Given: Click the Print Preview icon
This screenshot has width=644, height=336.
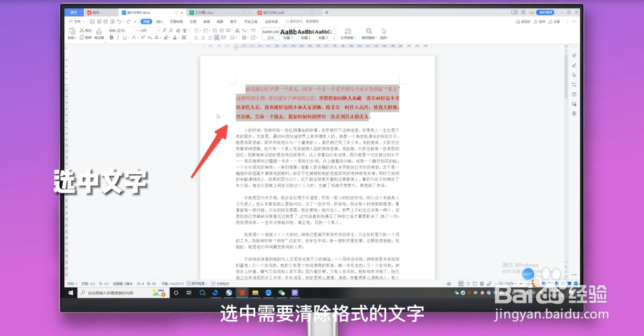Looking at the screenshot, I should [112, 21].
